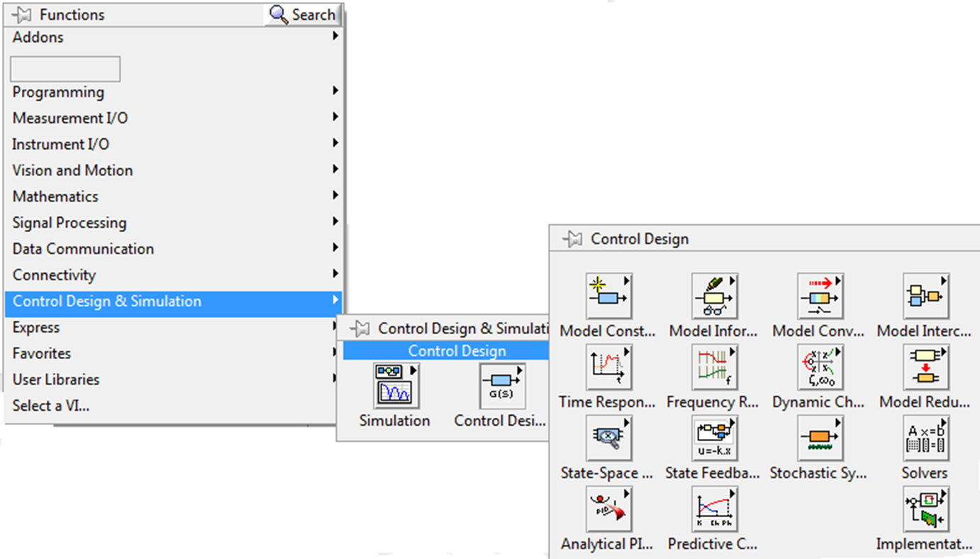Open the Solvers palette icon
Viewport: 980px width, 559px height.
click(925, 438)
